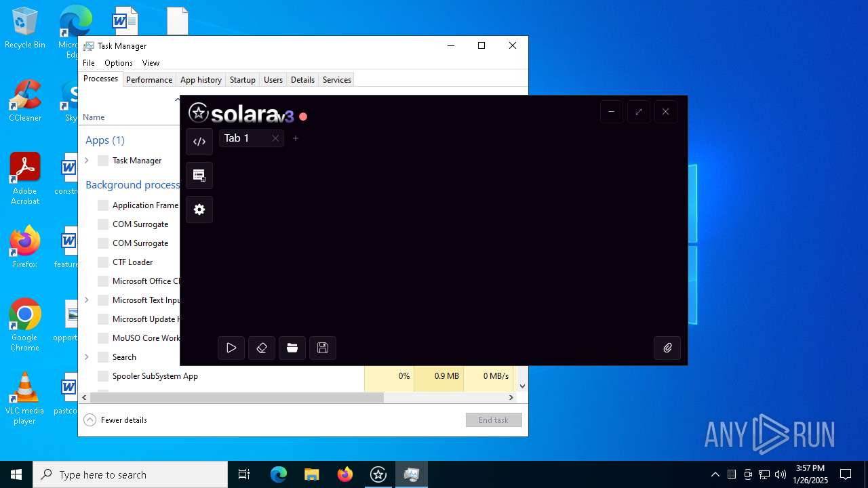Viewport: 868px width, 488px height.
Task: Select the Processes tab
Action: point(100,79)
